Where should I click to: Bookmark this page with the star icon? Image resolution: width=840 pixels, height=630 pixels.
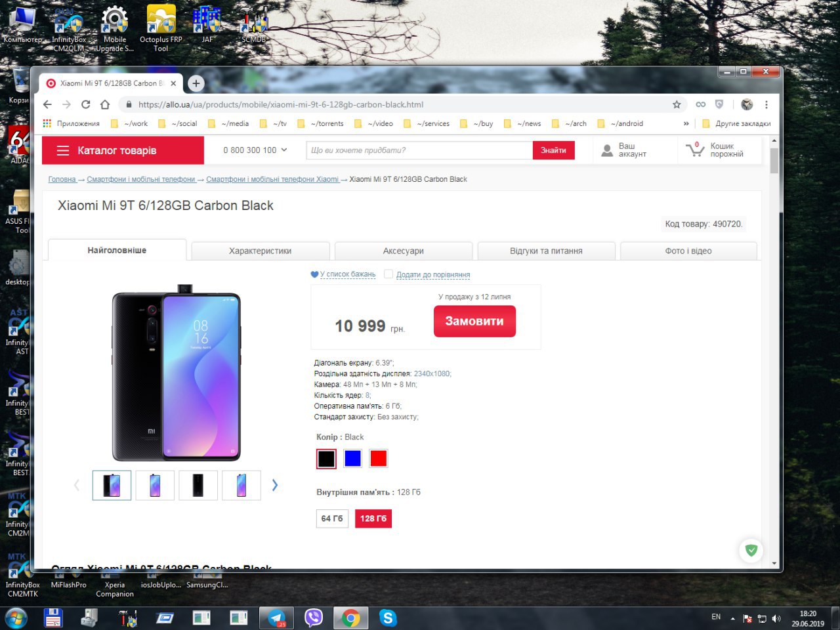tap(677, 104)
